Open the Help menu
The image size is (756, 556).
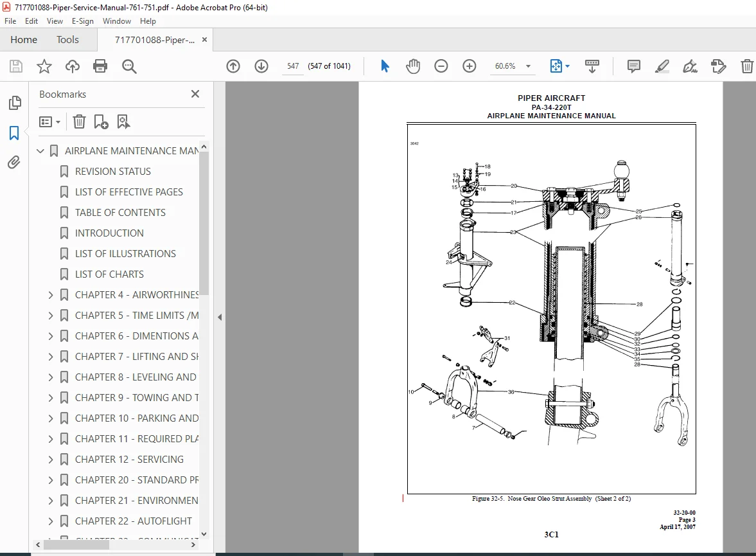point(148,21)
